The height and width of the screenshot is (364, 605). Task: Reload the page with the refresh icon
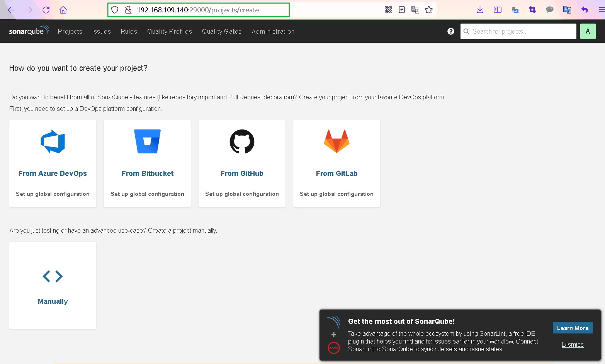pyautogui.click(x=46, y=10)
